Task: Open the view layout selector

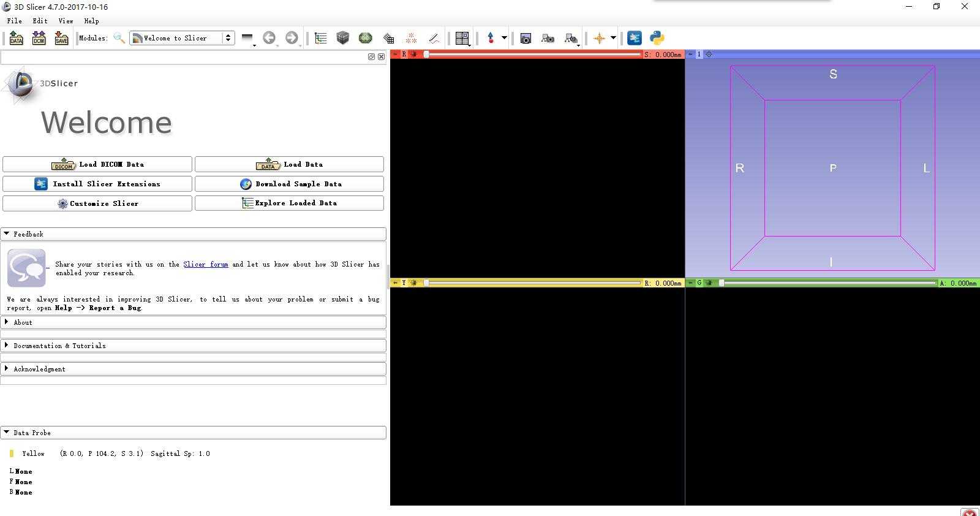Action: pyautogui.click(x=462, y=38)
